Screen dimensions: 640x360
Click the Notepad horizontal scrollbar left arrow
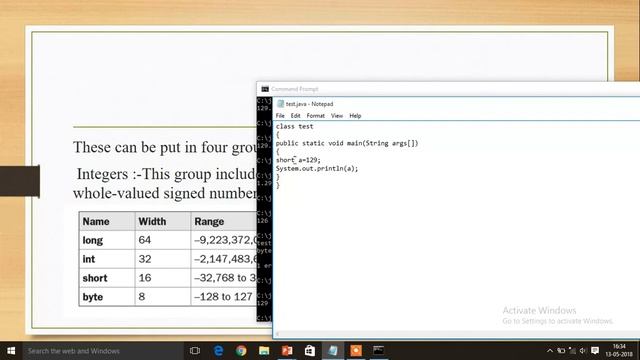pos(278,335)
